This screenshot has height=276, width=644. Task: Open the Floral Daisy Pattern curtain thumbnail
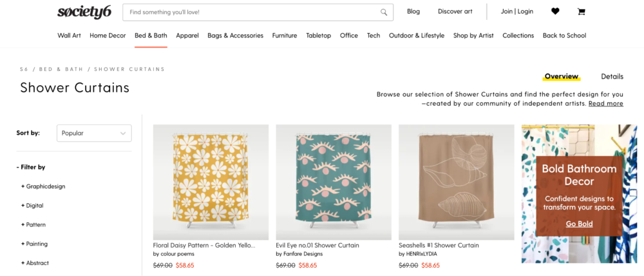tap(211, 182)
